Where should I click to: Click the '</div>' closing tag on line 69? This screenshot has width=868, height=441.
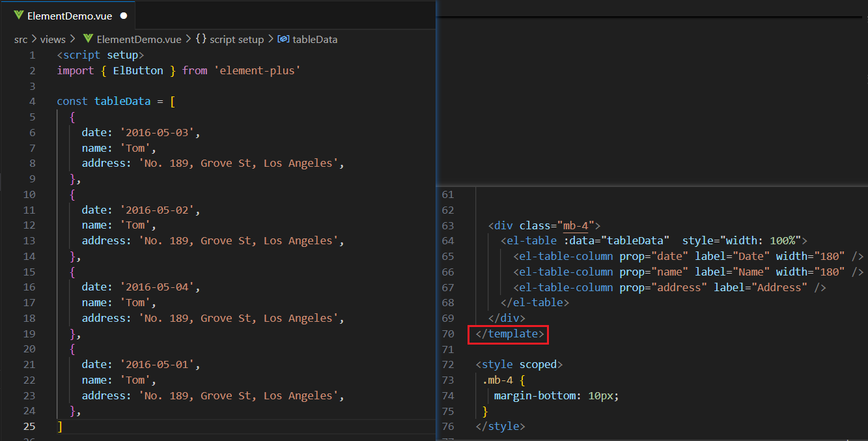507,319
